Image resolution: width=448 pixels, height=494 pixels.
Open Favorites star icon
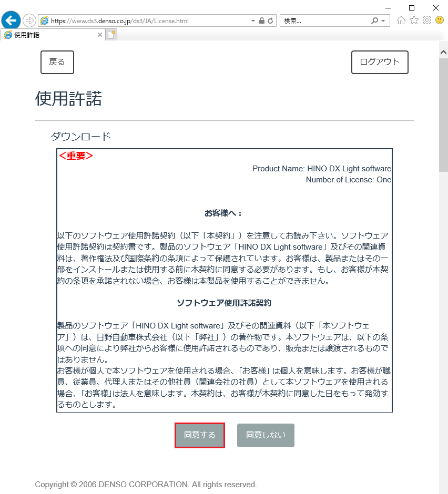(414, 20)
